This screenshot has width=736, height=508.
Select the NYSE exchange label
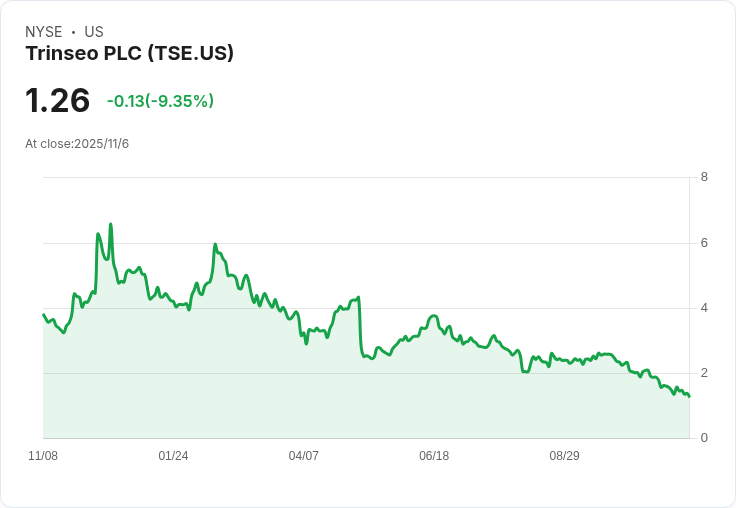point(44,32)
